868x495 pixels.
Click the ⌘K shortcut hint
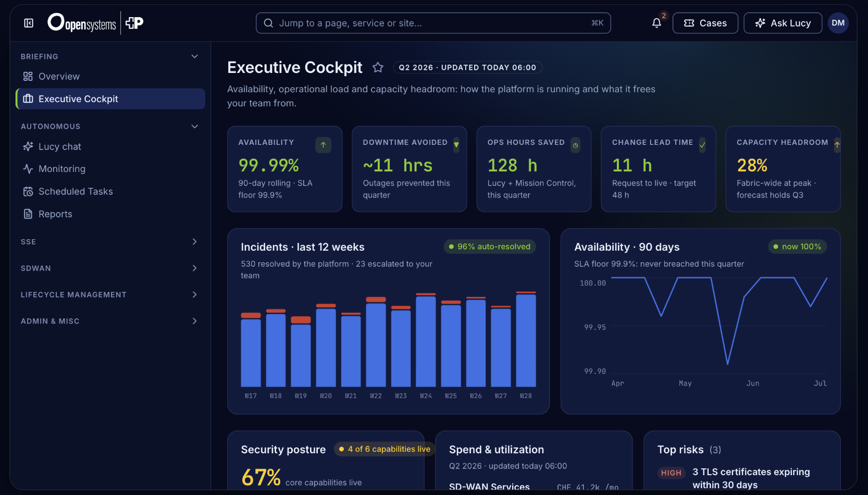pyautogui.click(x=597, y=23)
